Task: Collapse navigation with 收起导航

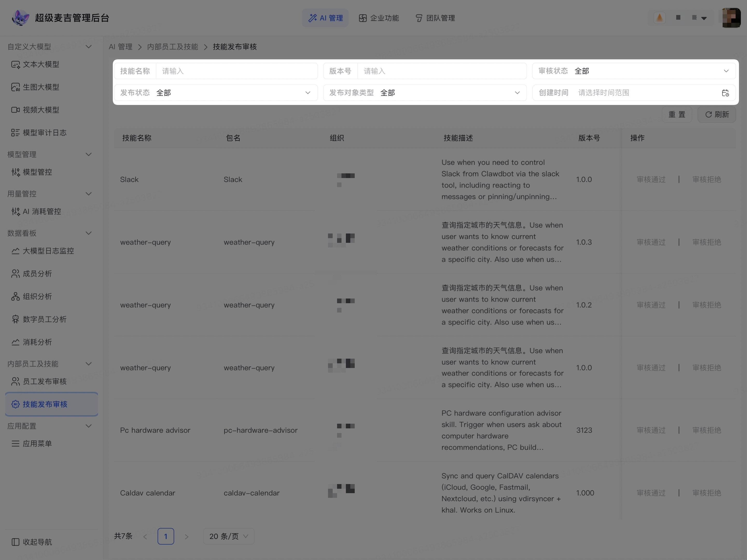Action: tap(32, 542)
